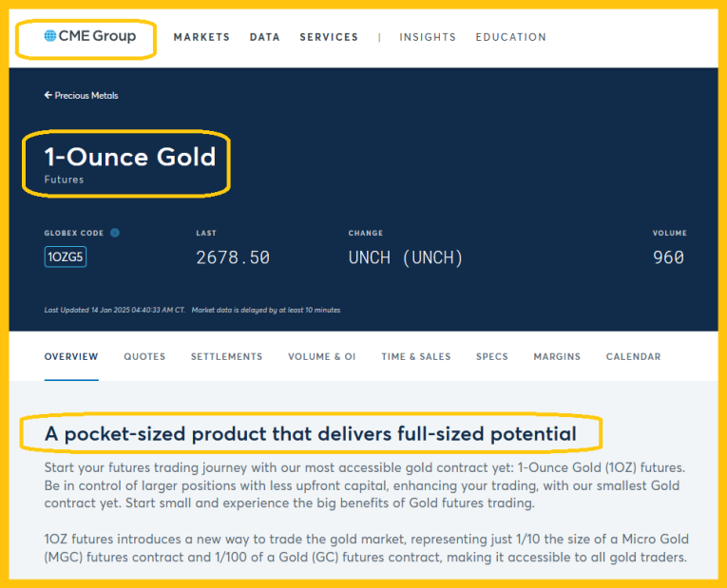Image resolution: width=727 pixels, height=588 pixels.
Task: Switch to the Overview tab
Action: click(71, 357)
